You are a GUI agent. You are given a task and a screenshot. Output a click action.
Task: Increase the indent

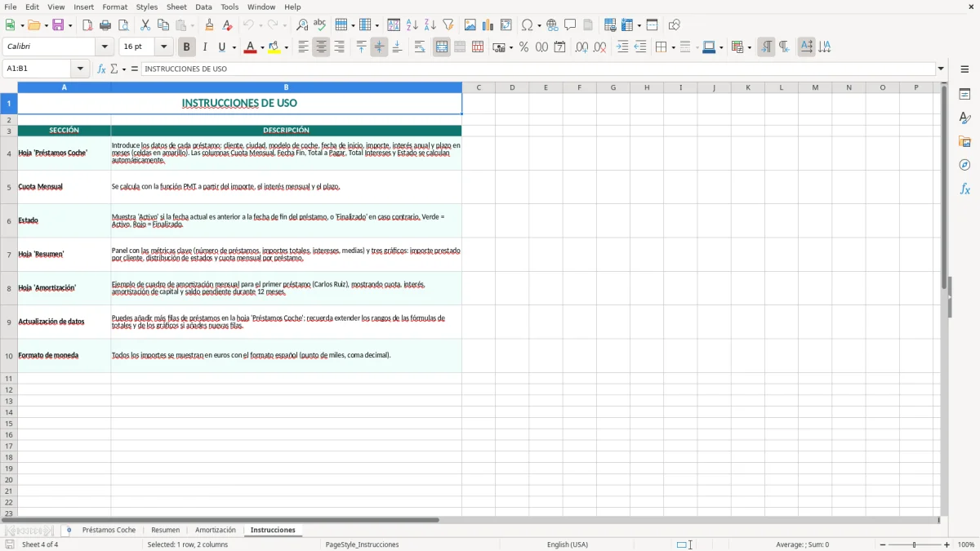click(622, 47)
